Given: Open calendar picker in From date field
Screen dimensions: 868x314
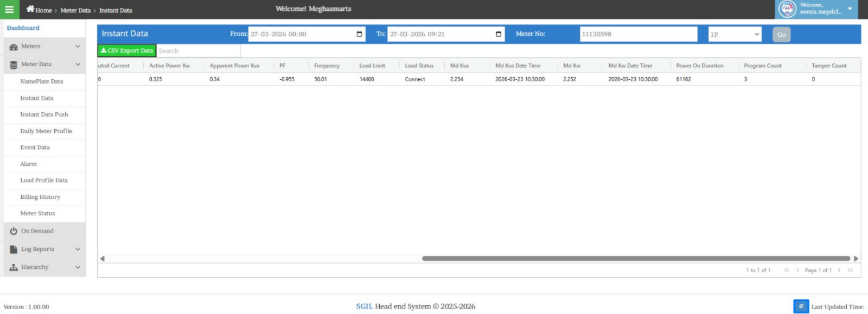Looking at the screenshot, I should pyautogui.click(x=359, y=34).
